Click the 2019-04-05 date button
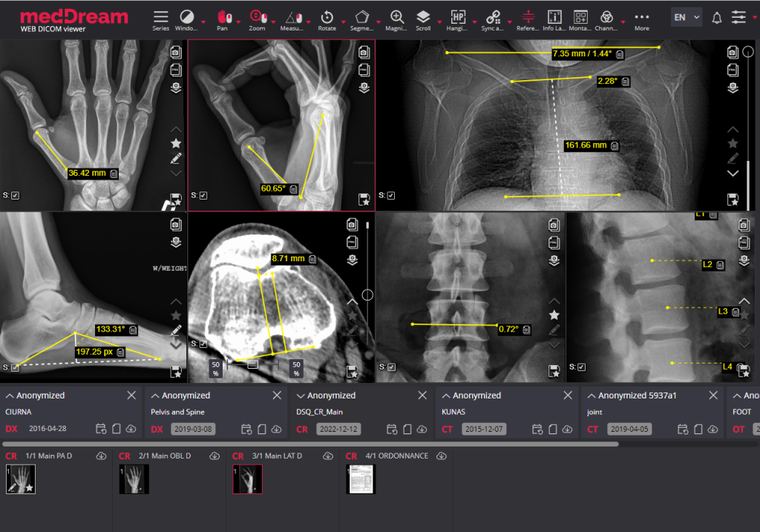Image resolution: width=760 pixels, height=532 pixels. 629,430
